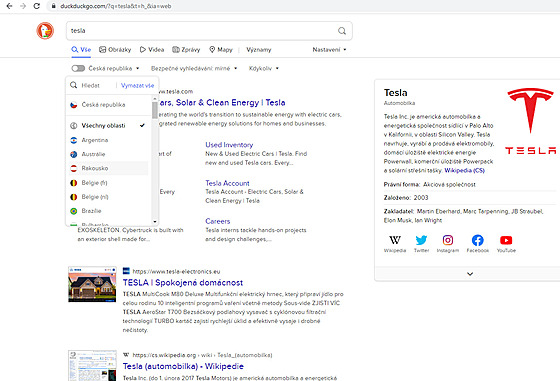
Task: Go back with browser back arrow
Action: (x=10, y=6)
